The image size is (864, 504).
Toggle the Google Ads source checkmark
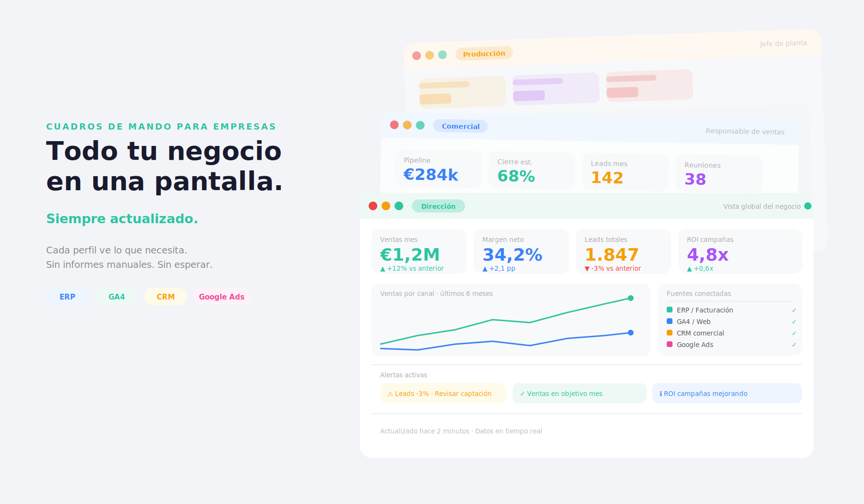click(794, 345)
